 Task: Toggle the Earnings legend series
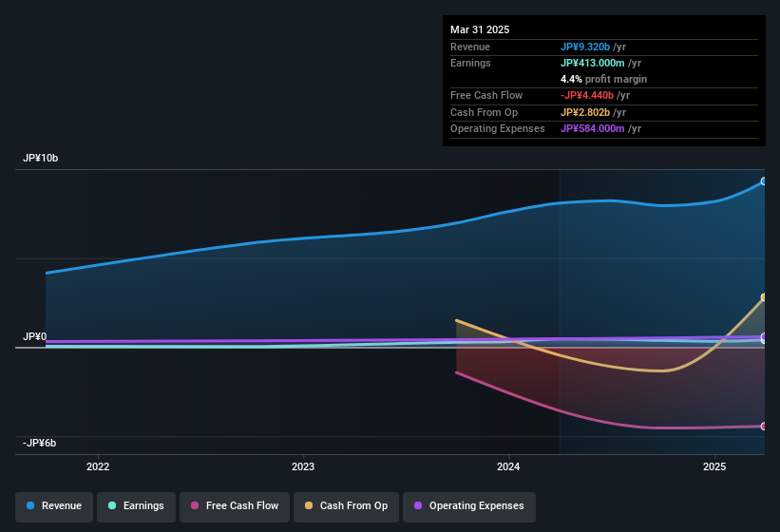[136, 506]
